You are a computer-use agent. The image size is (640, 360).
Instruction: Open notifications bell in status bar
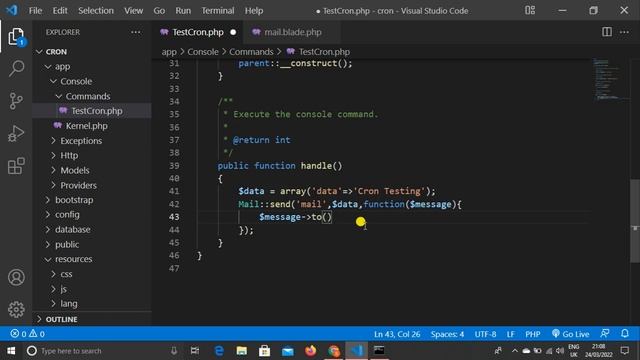pos(624,333)
